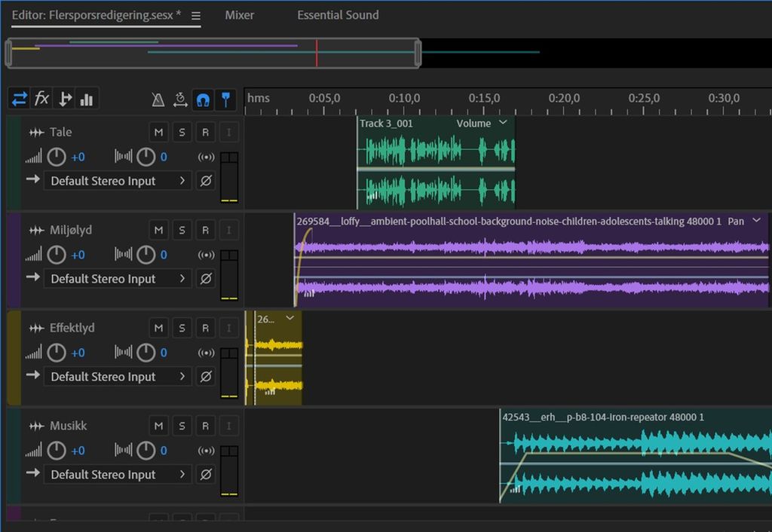Toggle the metronome icon

[158, 99]
